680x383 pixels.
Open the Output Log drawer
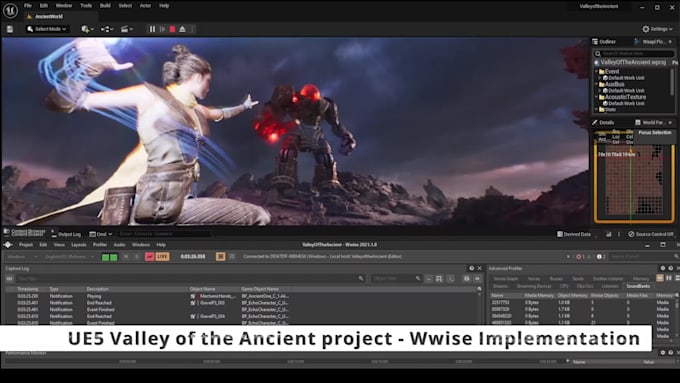click(66, 234)
